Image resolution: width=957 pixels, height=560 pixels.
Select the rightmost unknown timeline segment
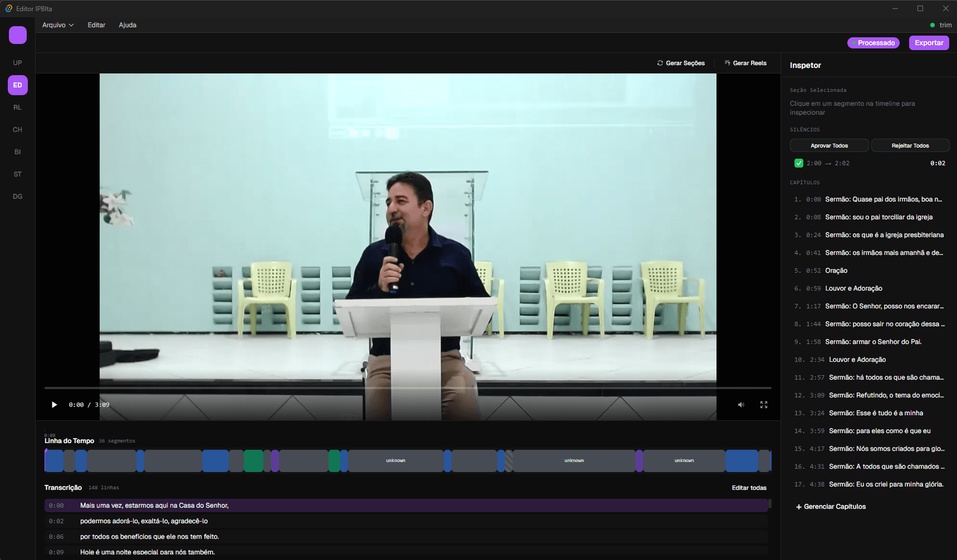pos(684,461)
